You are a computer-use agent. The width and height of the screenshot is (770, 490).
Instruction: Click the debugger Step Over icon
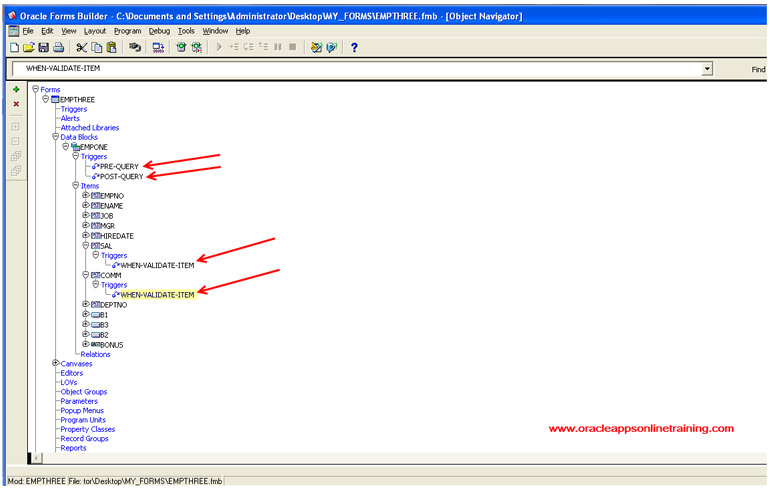tap(248, 47)
